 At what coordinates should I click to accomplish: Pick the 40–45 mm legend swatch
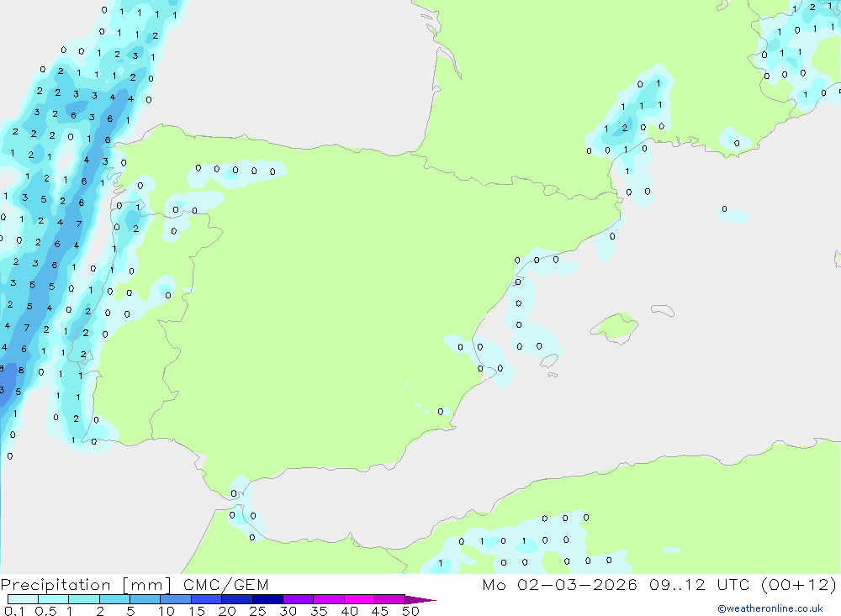coord(359,599)
